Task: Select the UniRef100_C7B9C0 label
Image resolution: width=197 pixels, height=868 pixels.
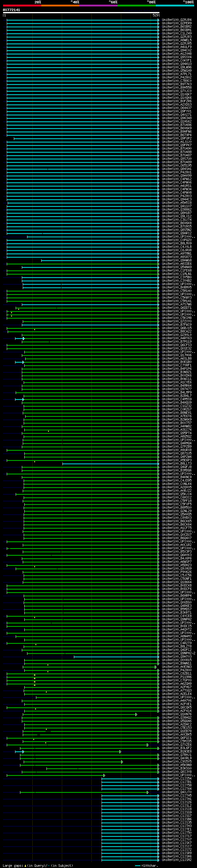Action: [177, 81]
